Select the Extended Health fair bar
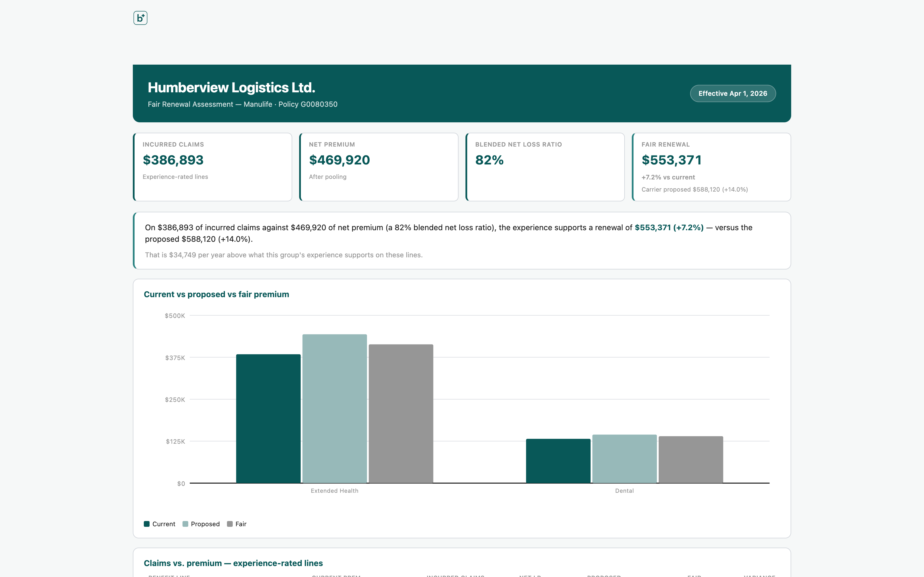Screen dimensions: 924x577 (x=401, y=414)
